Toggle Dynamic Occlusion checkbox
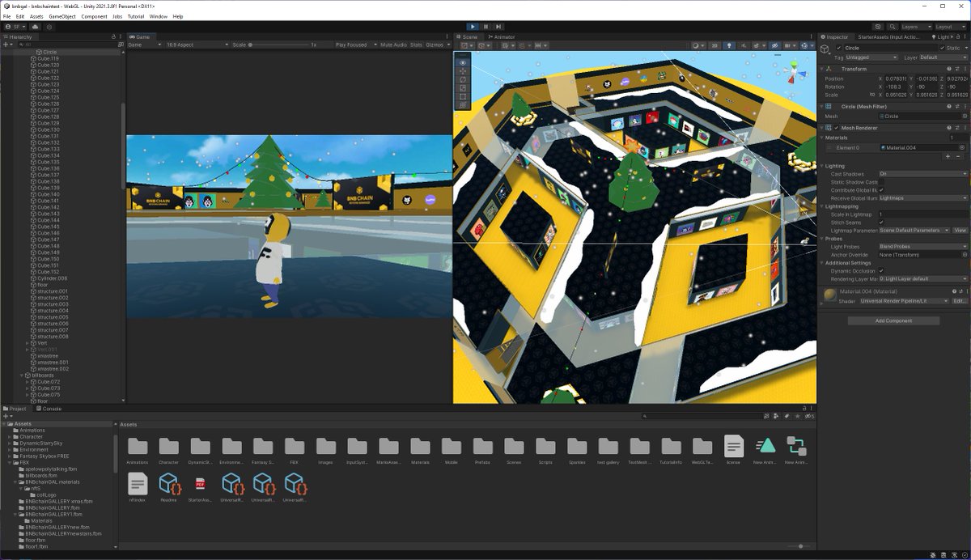The height and width of the screenshot is (560, 971). (x=881, y=270)
